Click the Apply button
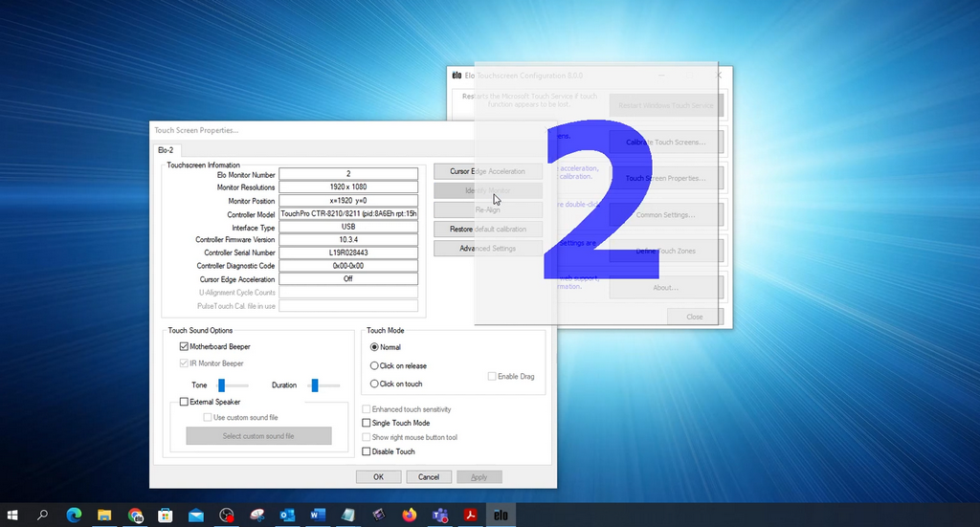This screenshot has height=527, width=980. click(479, 477)
